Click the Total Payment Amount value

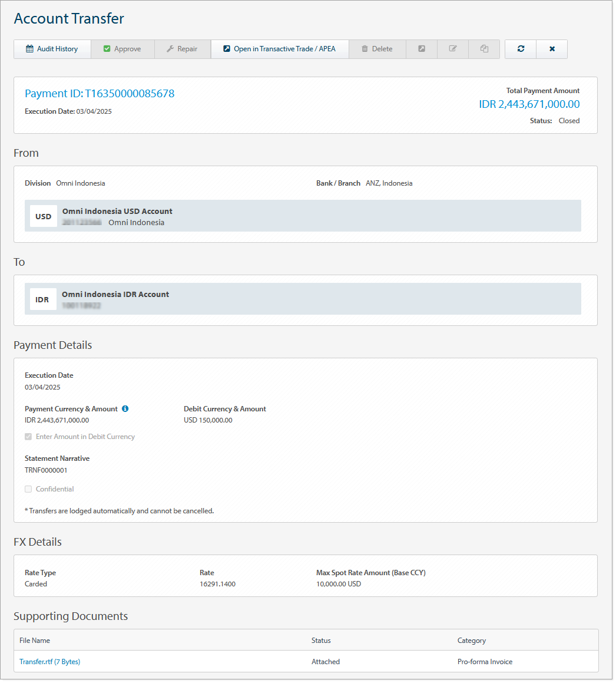click(529, 104)
